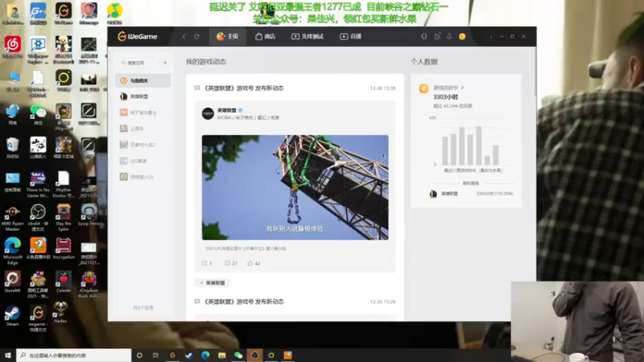Image resolution: width=644 pixels, height=362 pixels.
Task: Open the 12-26 15:26 英雄联盟 post title
Action: pyautogui.click(x=244, y=302)
